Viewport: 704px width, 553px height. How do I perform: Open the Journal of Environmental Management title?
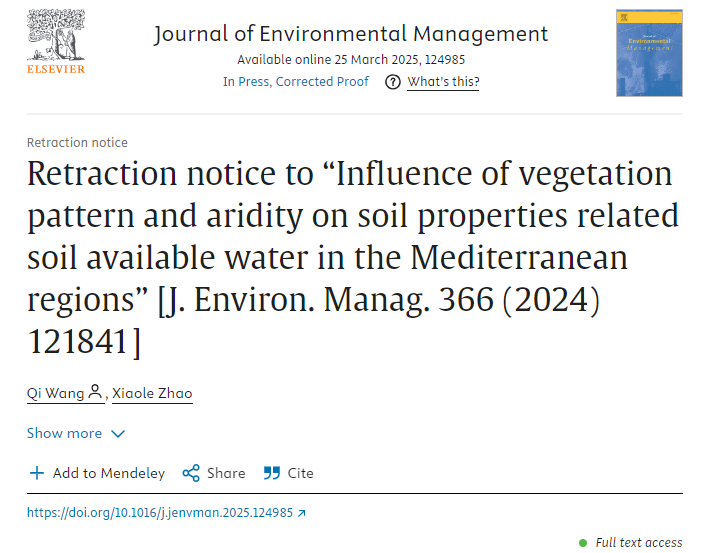coord(351,34)
